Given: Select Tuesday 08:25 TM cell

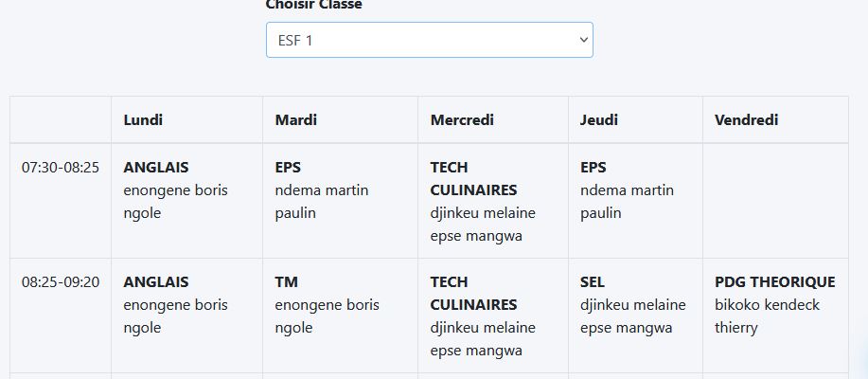Looking at the screenshot, I should click(x=341, y=316).
